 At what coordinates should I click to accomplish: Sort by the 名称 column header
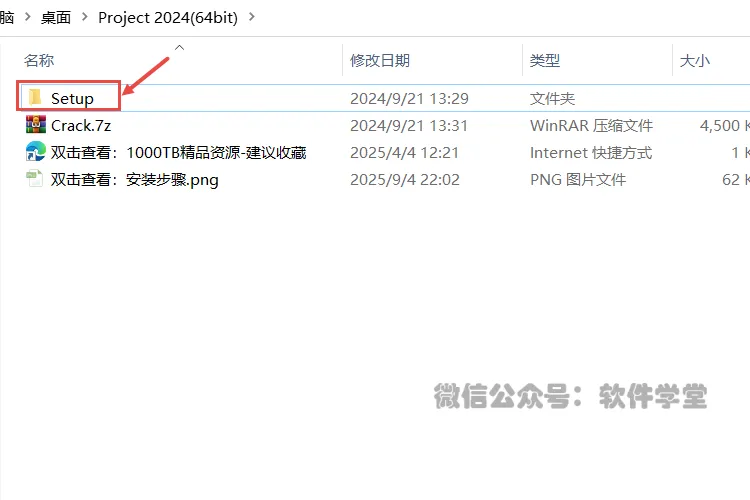tap(39, 60)
